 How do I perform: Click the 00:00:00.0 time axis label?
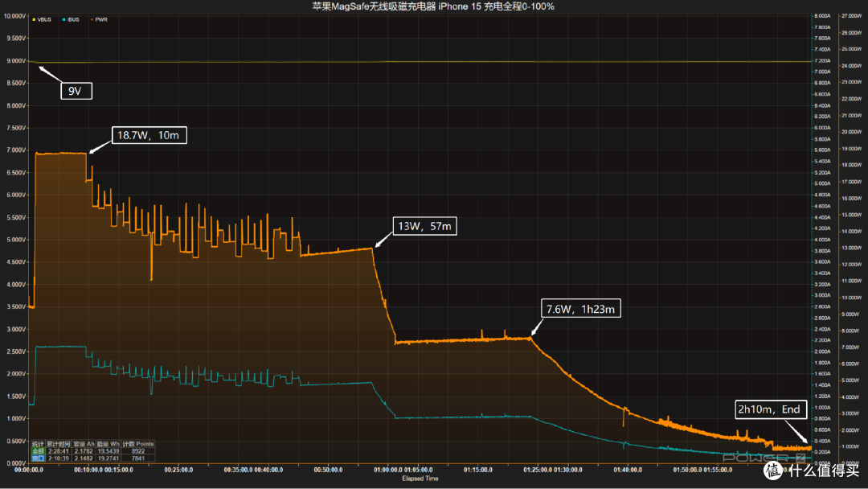pos(29,470)
